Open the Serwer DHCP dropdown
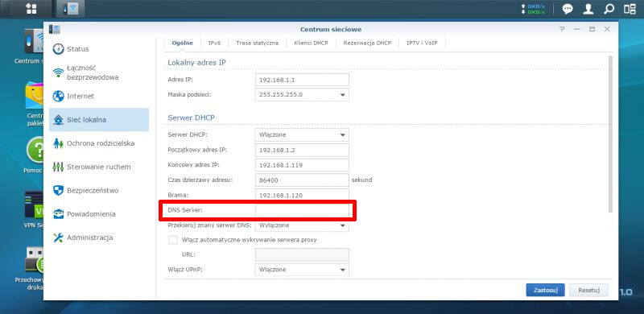This screenshot has width=644, height=314. pos(302,134)
